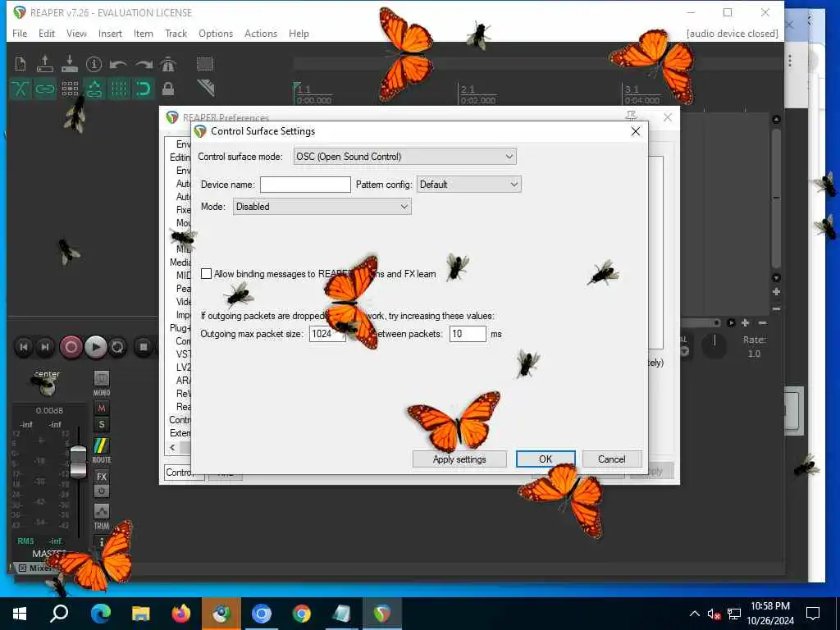The image size is (840, 630).
Task: Open Microsoft Edge from the taskbar
Action: pyautogui.click(x=101, y=614)
